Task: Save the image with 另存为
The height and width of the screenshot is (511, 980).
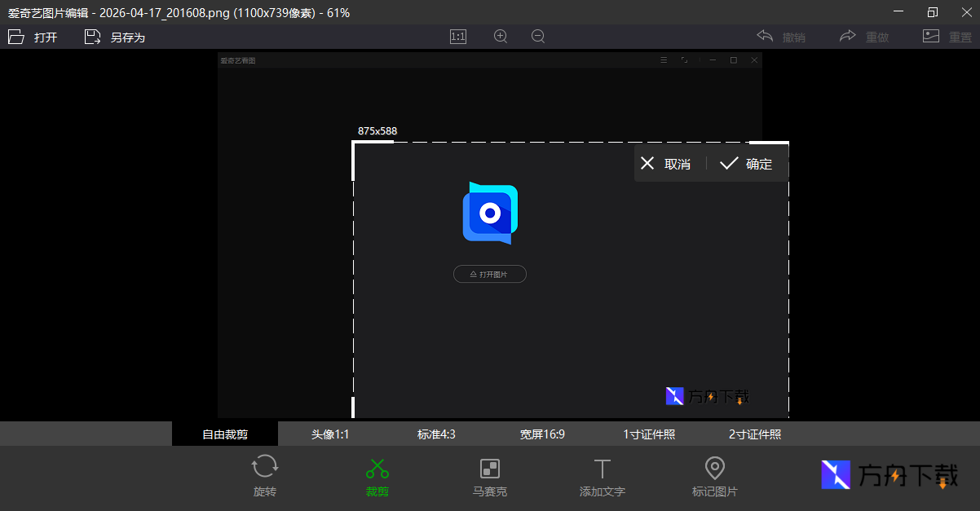Action: [x=115, y=37]
